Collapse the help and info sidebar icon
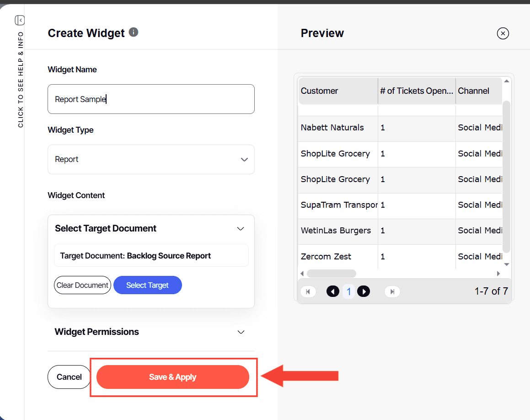The height and width of the screenshot is (420, 530). click(20, 20)
